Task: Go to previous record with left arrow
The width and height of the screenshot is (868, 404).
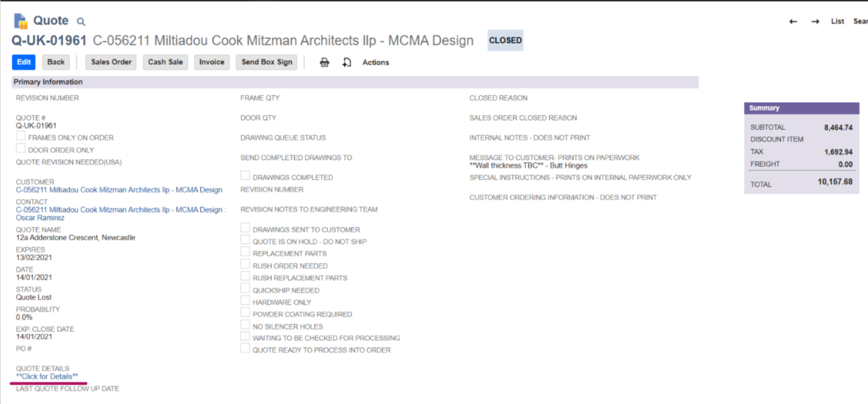Action: click(x=793, y=21)
